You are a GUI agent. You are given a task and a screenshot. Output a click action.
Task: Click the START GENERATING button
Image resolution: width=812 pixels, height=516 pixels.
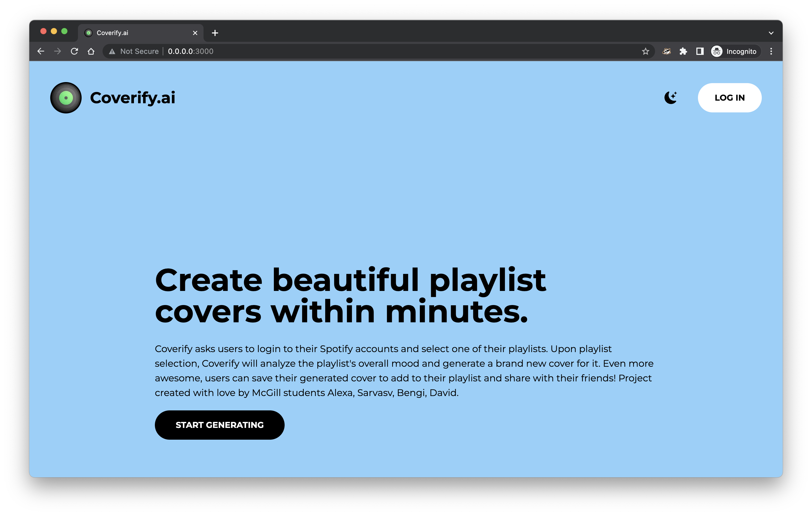coord(219,425)
